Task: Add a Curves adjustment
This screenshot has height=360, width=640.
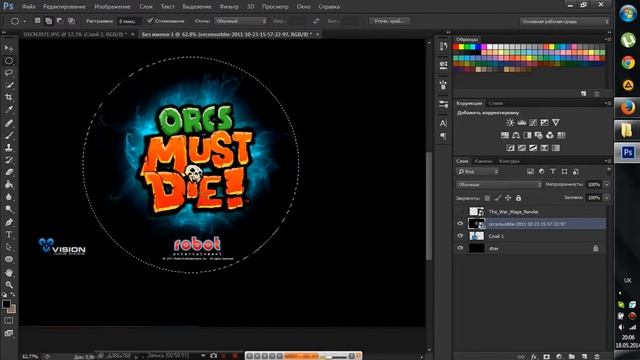Action: [533, 122]
